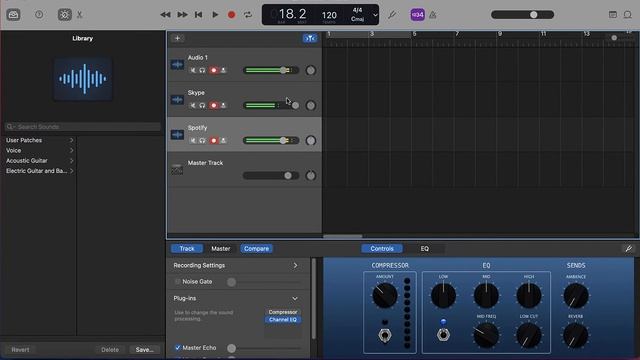Viewport: 640px width, 360px height.
Task: Click the Skype track pan knob
Action: pyautogui.click(x=311, y=105)
